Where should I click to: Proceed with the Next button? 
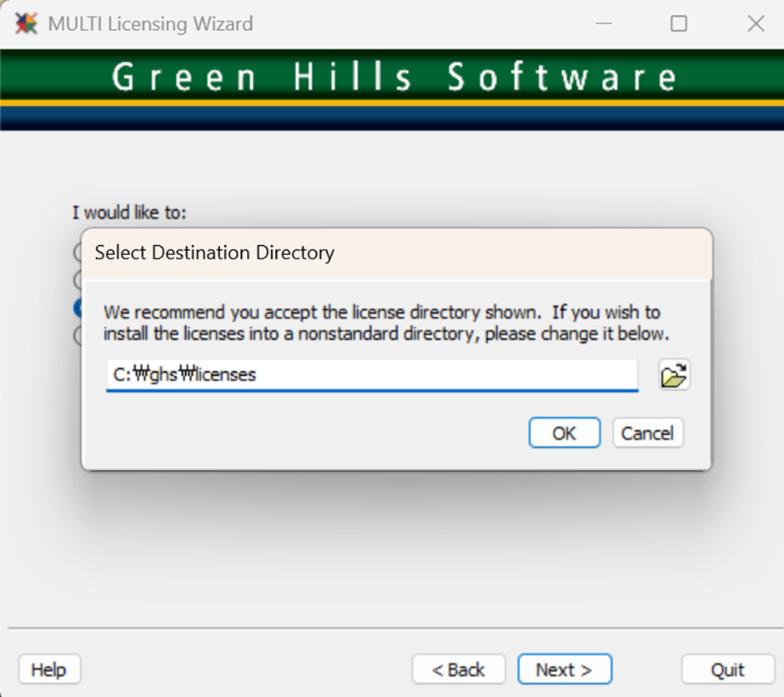point(565,669)
